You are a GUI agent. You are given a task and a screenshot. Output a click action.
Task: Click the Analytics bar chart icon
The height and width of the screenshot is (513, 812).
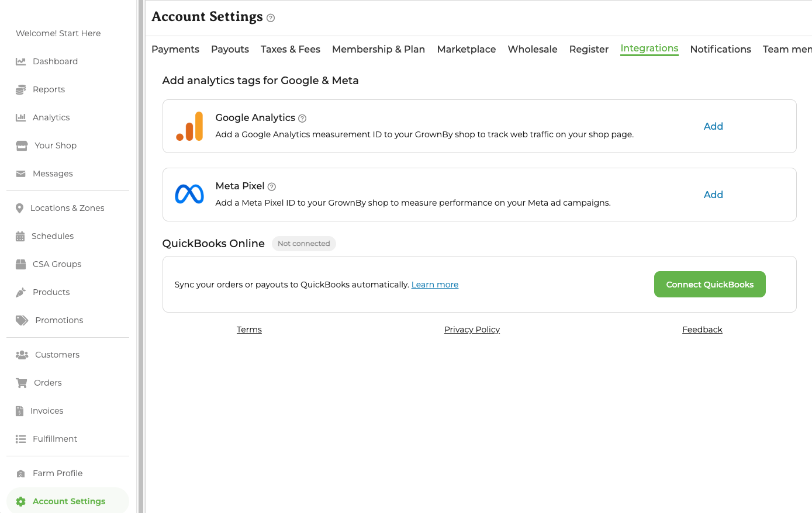(20, 117)
